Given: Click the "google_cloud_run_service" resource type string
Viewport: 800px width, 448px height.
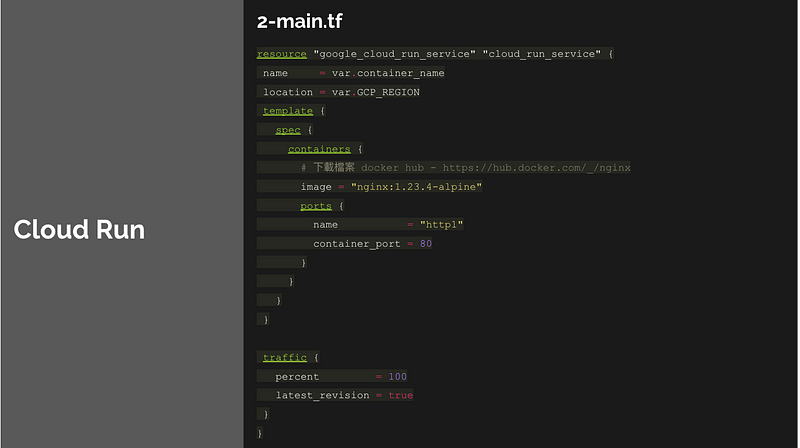Looking at the screenshot, I should tap(394, 54).
